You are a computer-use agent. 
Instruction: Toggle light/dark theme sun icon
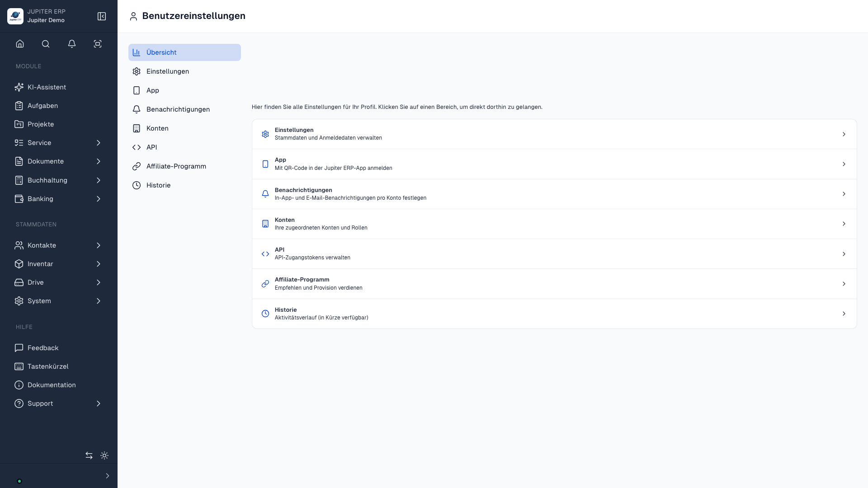click(104, 455)
